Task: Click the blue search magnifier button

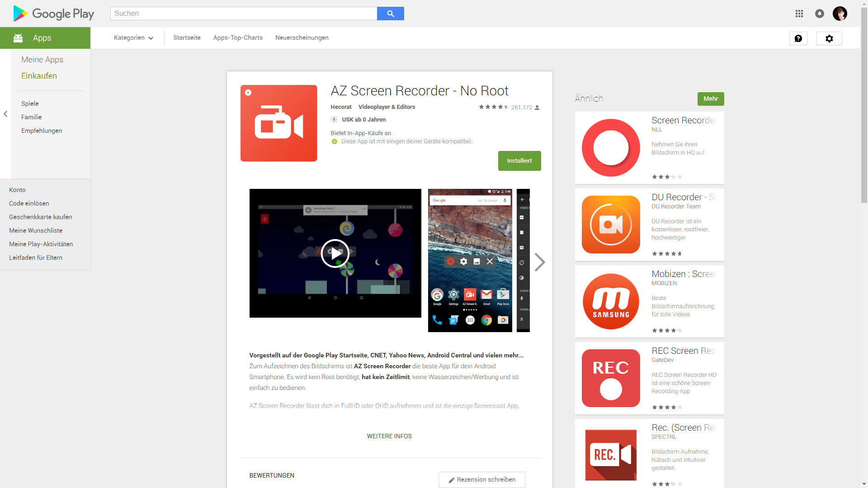Action: coord(390,14)
